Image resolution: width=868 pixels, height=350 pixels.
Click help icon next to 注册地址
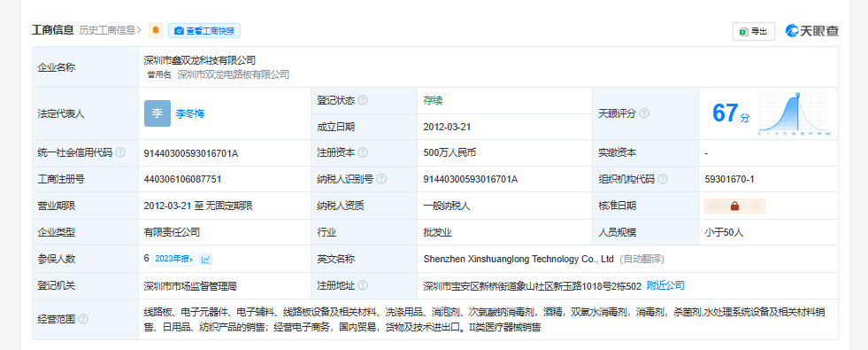coord(363,285)
